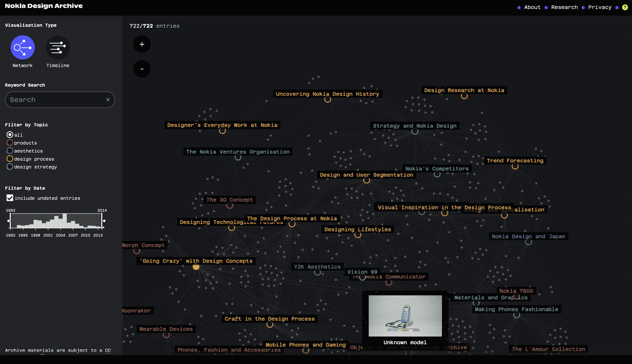Click Phones, Fashion and Accessories label
The height and width of the screenshot is (364, 632).
(229, 350)
